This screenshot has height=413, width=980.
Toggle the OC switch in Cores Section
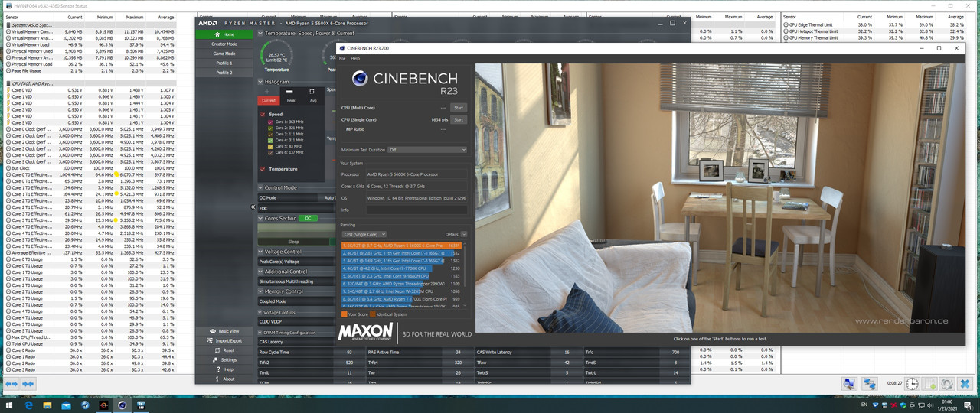[307, 218]
